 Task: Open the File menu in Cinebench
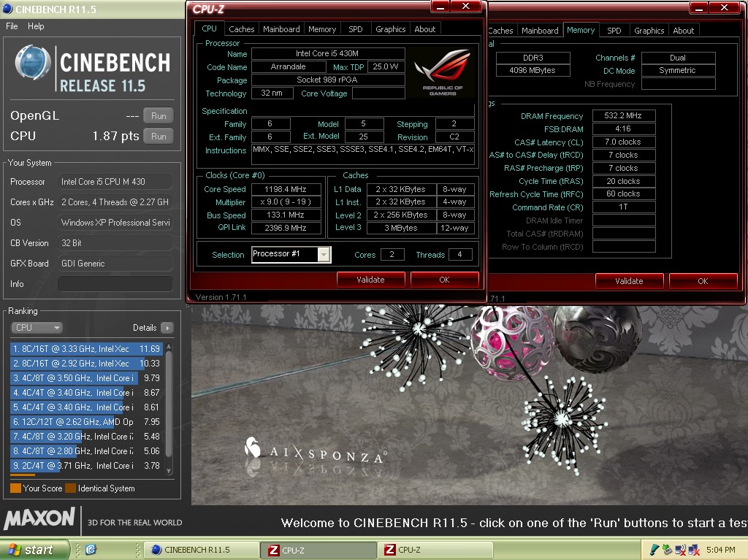click(x=12, y=26)
